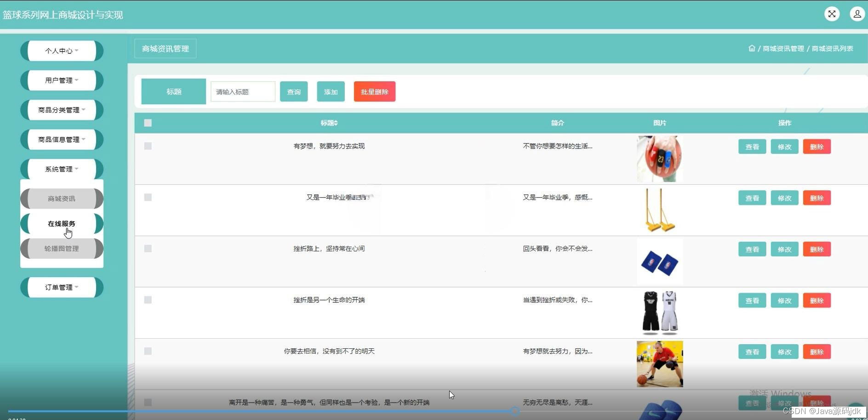Edit the '挫折路上，坚持常在心间' entry
This screenshot has width=868, height=420.
[x=784, y=249]
